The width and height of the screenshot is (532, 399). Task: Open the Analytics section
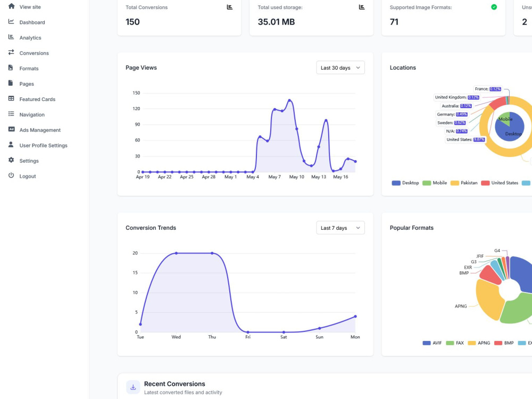pos(30,38)
